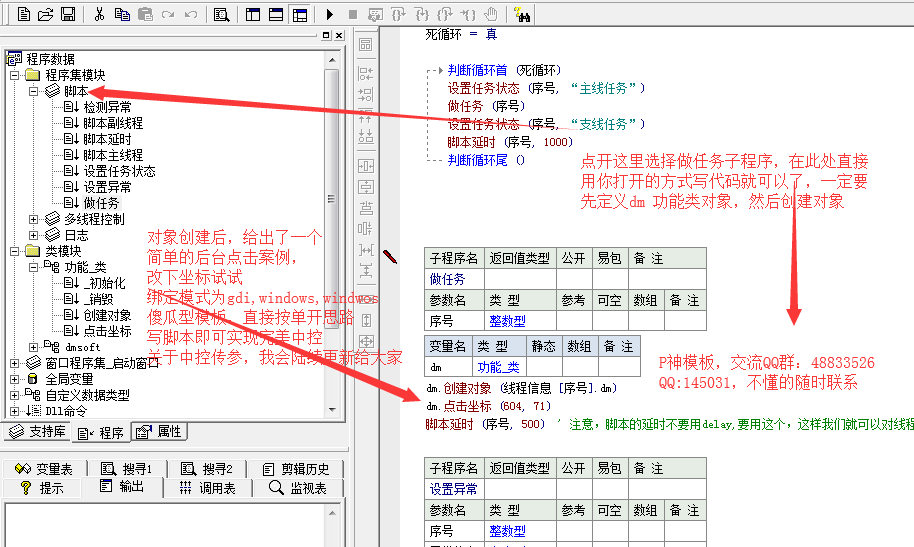The width and height of the screenshot is (914, 547).
Task: Click topmost icon in vertical alignment toolbar
Action: pyautogui.click(x=365, y=45)
